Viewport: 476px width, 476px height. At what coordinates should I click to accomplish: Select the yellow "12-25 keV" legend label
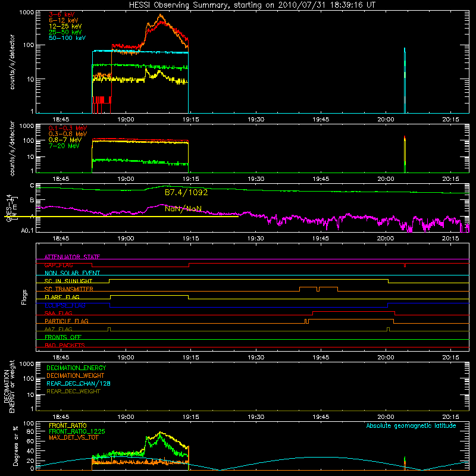(x=65, y=26)
